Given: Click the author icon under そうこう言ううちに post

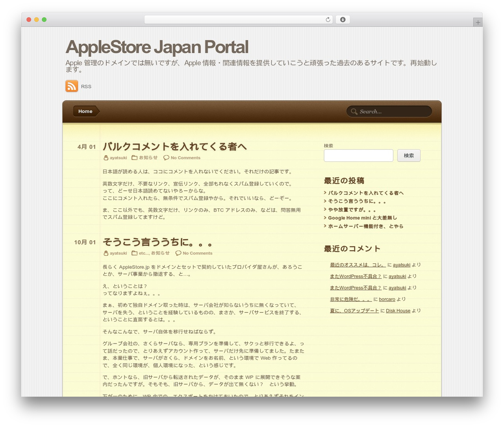Looking at the screenshot, I should (106, 253).
